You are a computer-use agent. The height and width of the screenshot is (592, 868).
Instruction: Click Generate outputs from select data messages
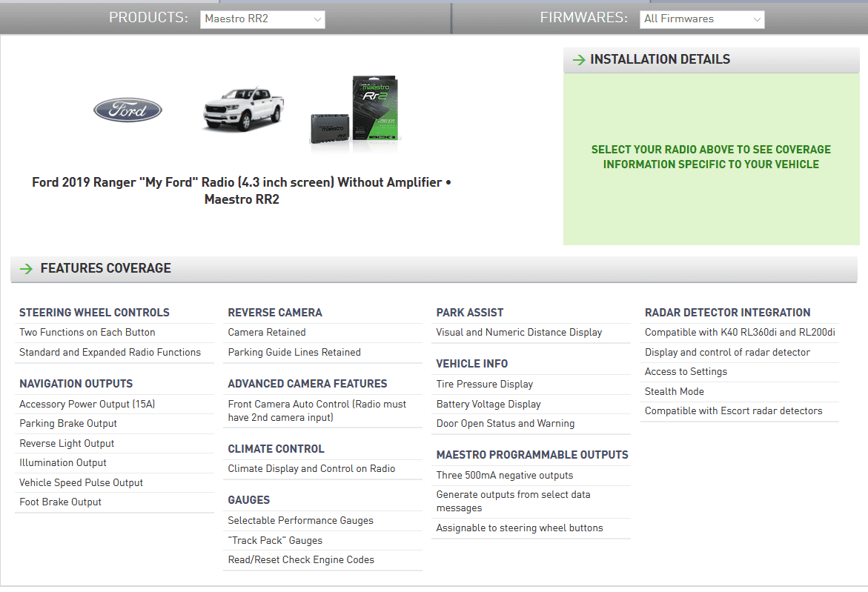(x=513, y=502)
